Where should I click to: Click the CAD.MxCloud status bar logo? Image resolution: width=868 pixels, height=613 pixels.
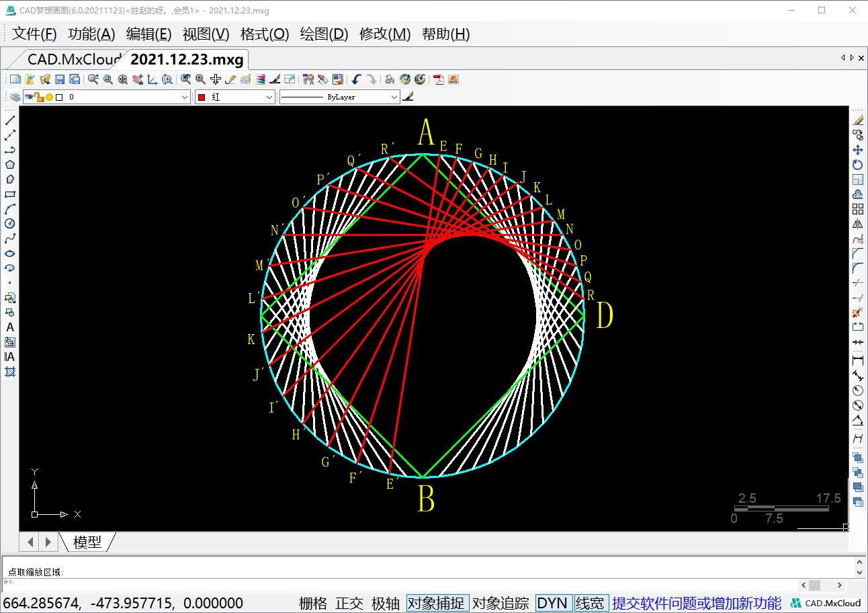[x=826, y=603]
